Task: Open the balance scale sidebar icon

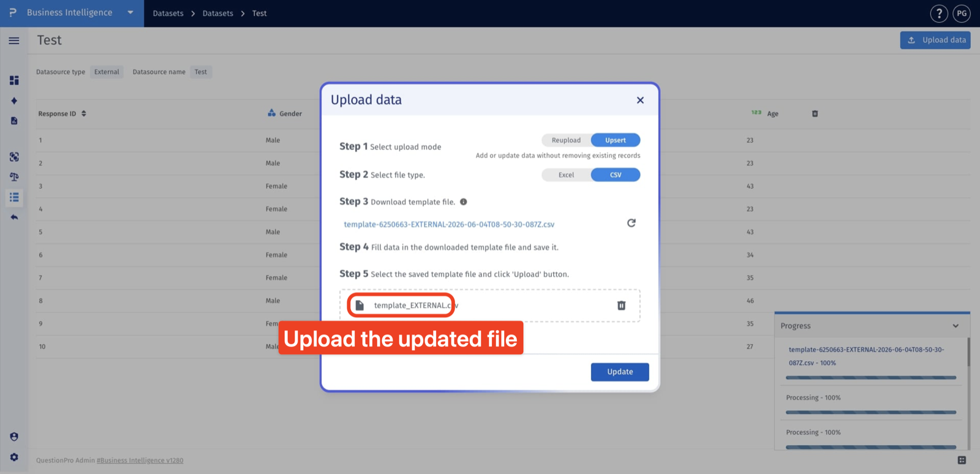Action: coord(14,177)
